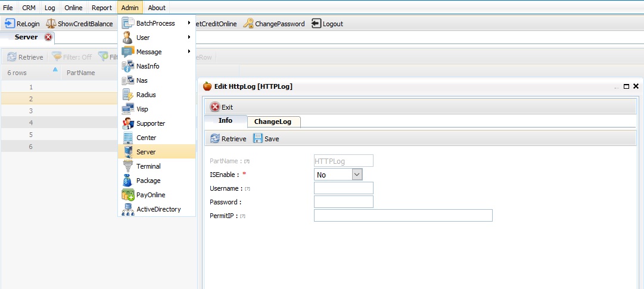Click the ChangePassword key icon
This screenshot has width=644, height=289.
click(248, 23)
